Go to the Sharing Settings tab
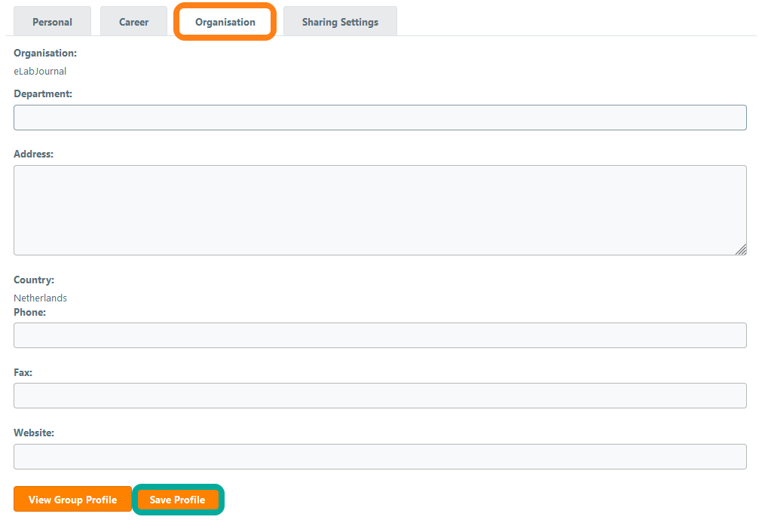 (340, 22)
